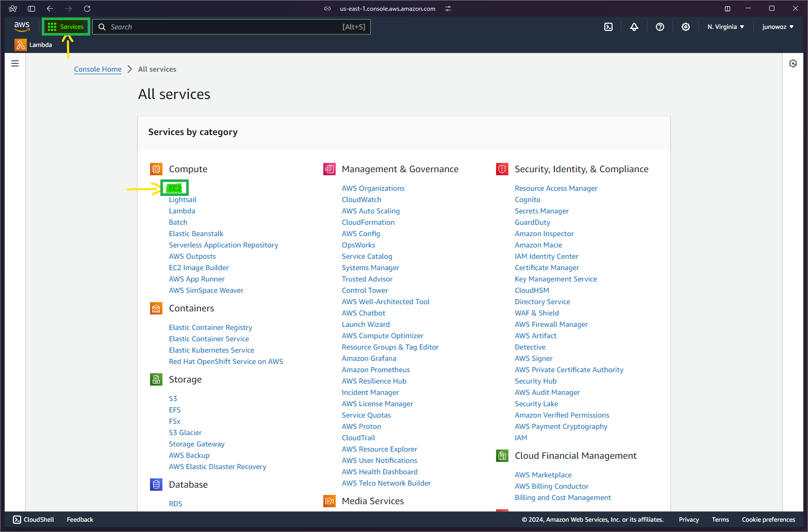Click the Compute category chip icon
The width and height of the screenshot is (808, 532).
coord(156,169)
